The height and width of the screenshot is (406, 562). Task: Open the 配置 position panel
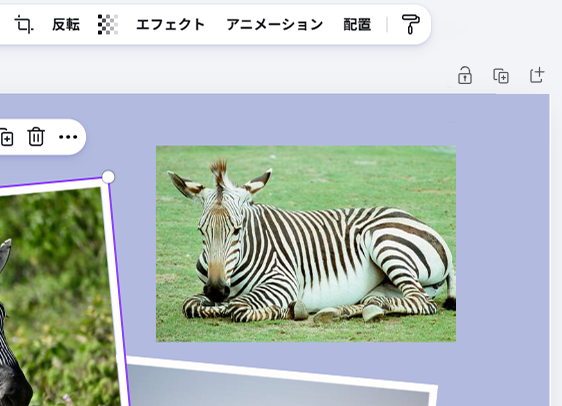click(x=357, y=25)
